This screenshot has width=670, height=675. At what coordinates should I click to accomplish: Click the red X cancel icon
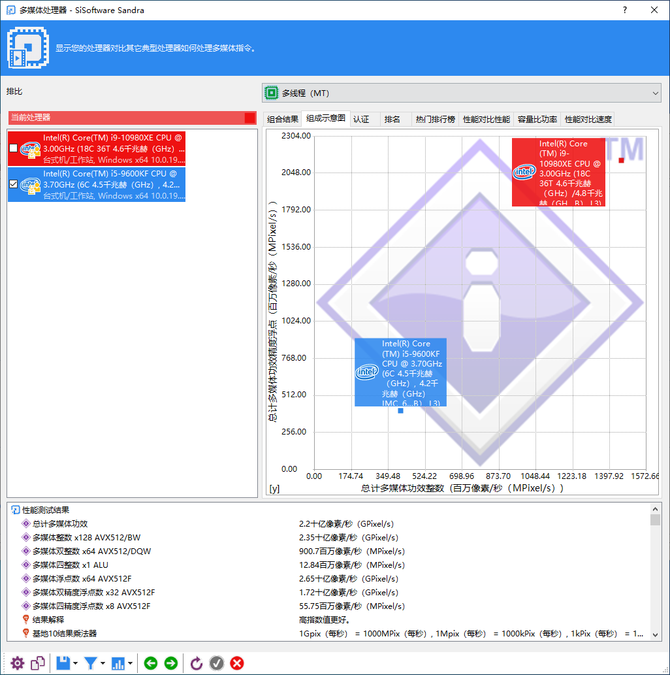237,663
